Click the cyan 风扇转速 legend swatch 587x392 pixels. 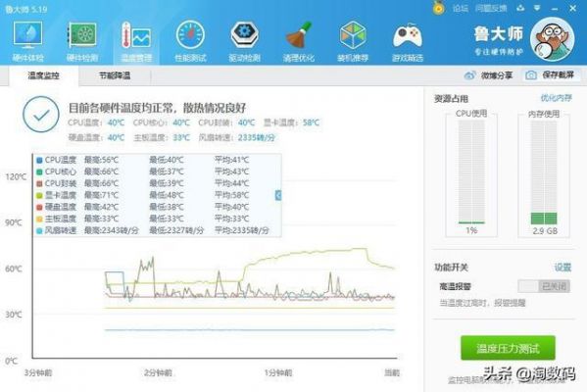[x=39, y=230]
